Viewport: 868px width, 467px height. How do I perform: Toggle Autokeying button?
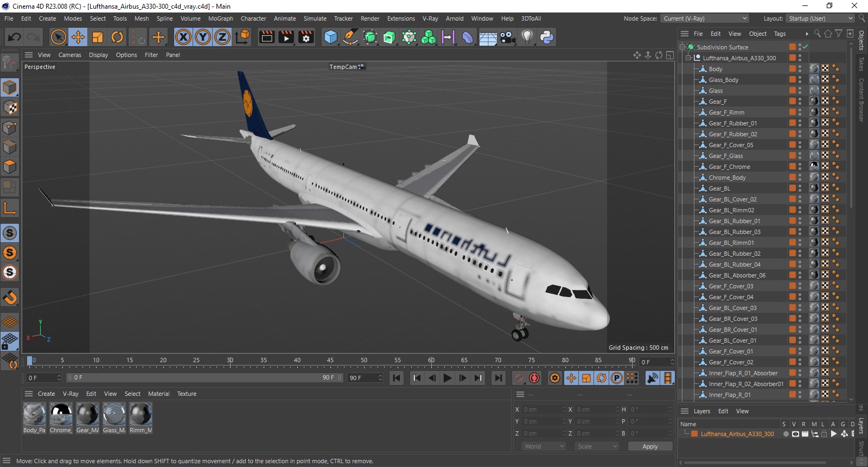point(534,378)
